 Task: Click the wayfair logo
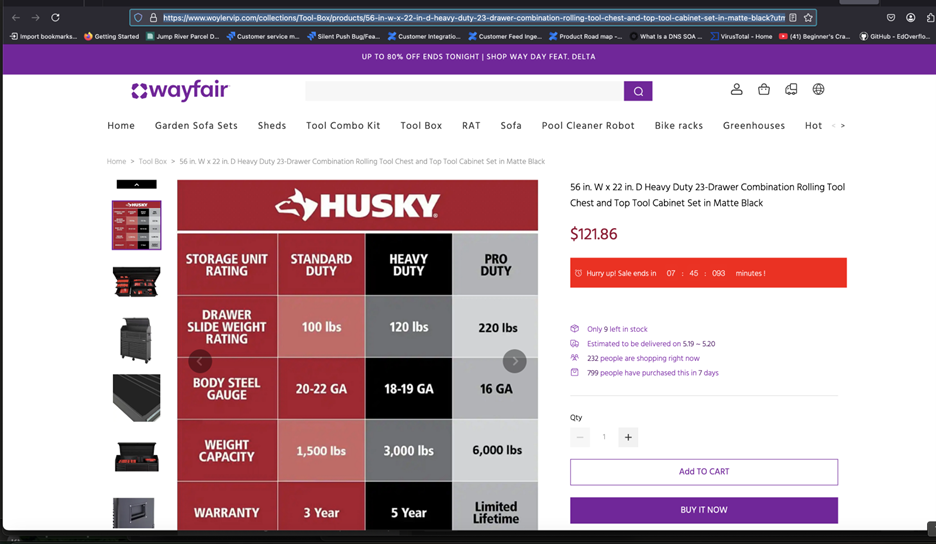click(180, 91)
